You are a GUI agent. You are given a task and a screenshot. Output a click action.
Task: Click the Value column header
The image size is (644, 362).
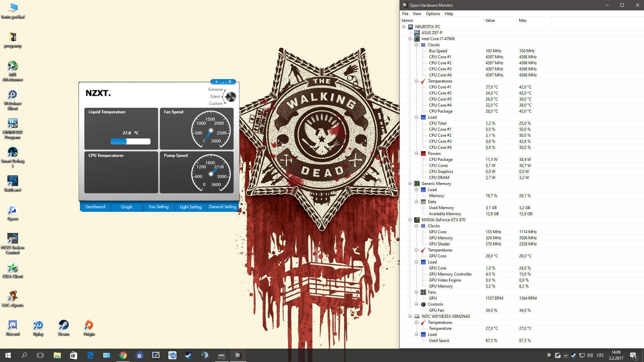(500, 20)
